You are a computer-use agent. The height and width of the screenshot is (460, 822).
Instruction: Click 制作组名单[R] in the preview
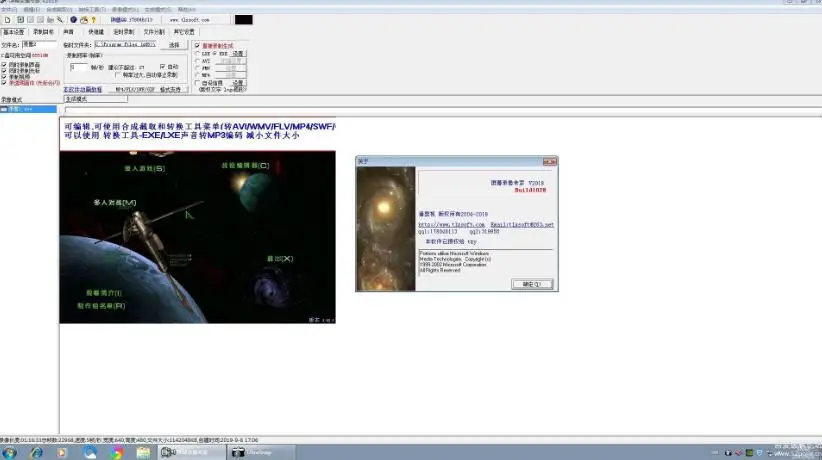point(101,305)
